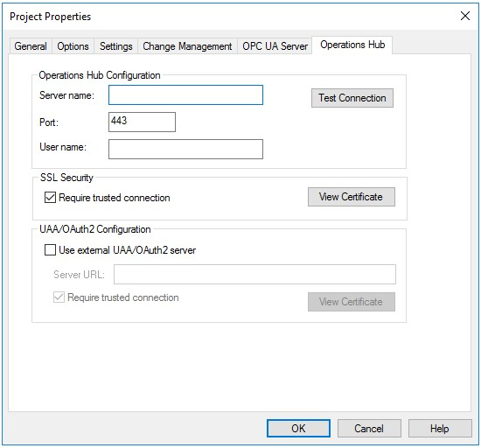This screenshot has height=448, width=481.
Task: Select the Operations Hub tab
Action: (x=352, y=45)
